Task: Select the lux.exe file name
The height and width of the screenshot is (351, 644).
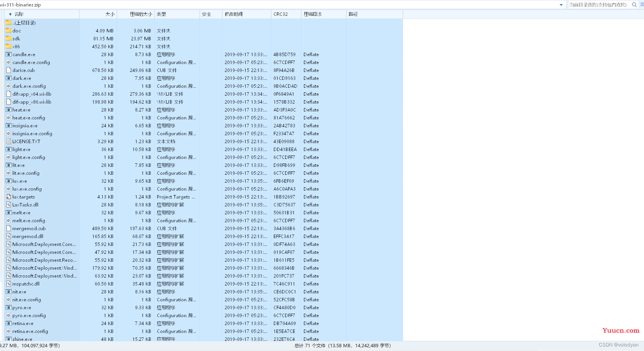Action: (20, 181)
